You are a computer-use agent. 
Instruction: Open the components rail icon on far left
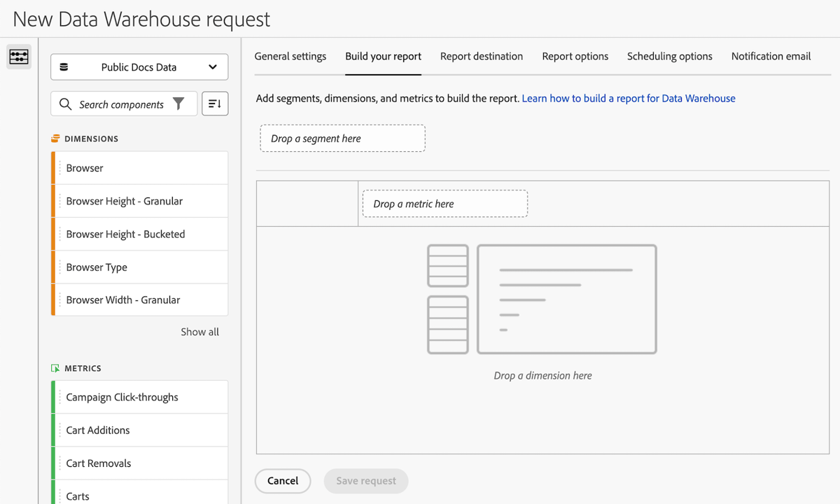[19, 57]
